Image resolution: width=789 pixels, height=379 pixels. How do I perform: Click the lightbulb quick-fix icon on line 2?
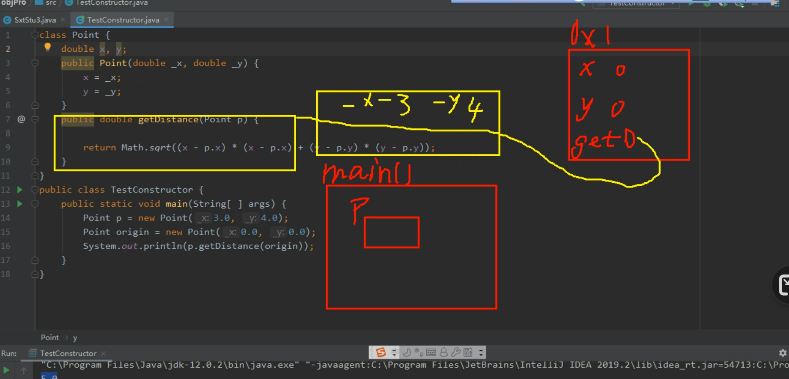(x=48, y=47)
